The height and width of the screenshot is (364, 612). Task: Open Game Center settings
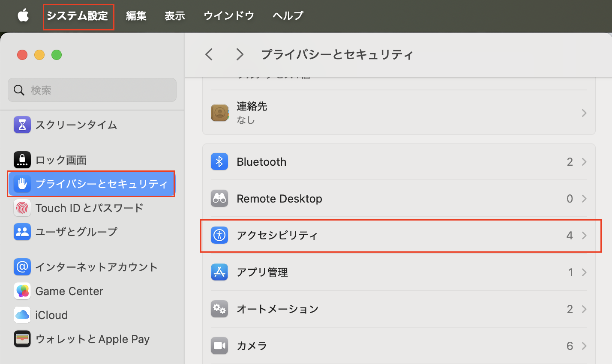69,291
